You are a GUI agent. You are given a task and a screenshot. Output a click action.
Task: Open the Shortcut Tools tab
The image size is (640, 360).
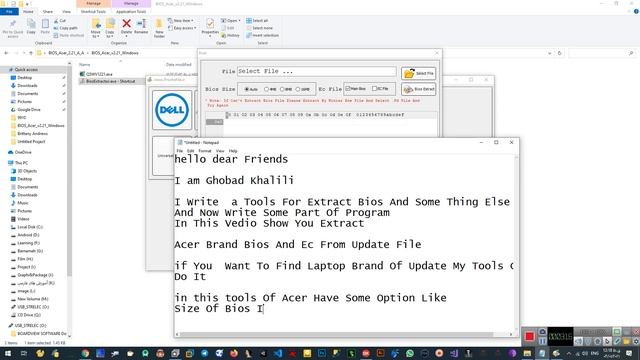93,12
